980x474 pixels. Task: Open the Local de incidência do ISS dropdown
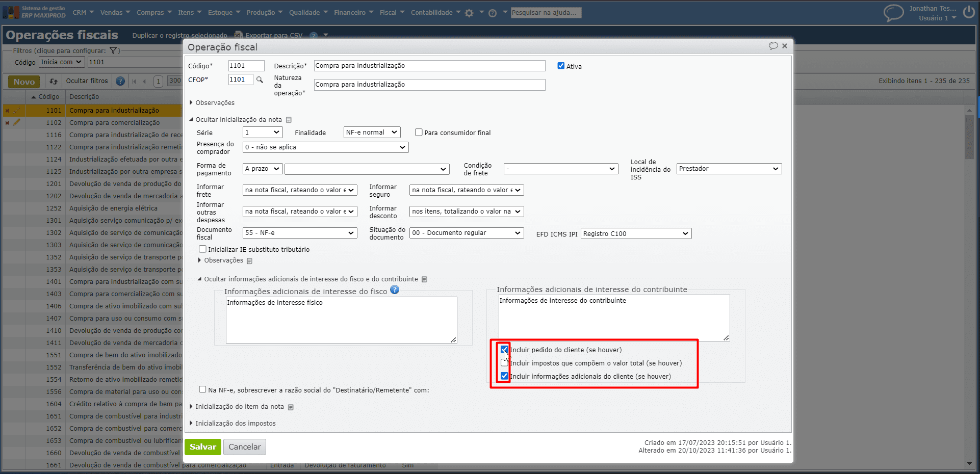point(730,169)
